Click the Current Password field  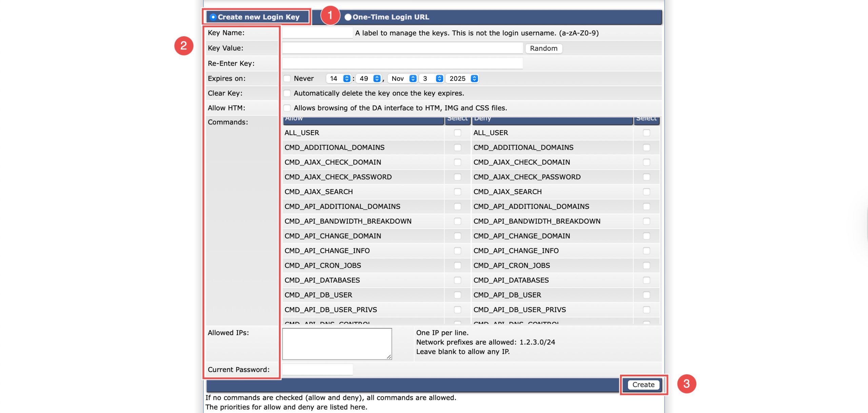[317, 369]
